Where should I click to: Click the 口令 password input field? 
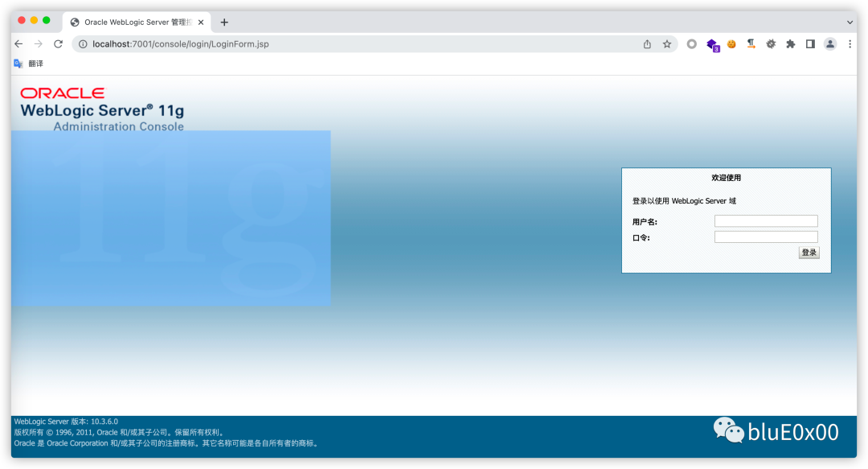(766, 237)
